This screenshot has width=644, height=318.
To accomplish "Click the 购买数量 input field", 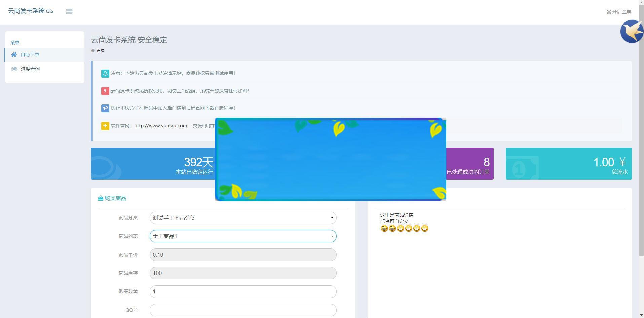I will pyautogui.click(x=243, y=291).
